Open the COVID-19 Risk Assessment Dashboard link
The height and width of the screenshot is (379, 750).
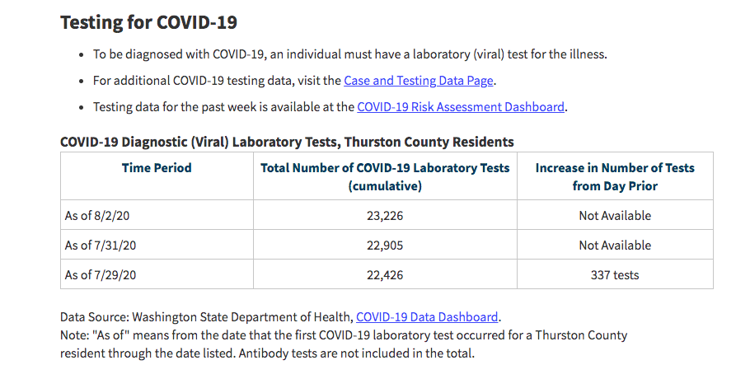click(461, 106)
